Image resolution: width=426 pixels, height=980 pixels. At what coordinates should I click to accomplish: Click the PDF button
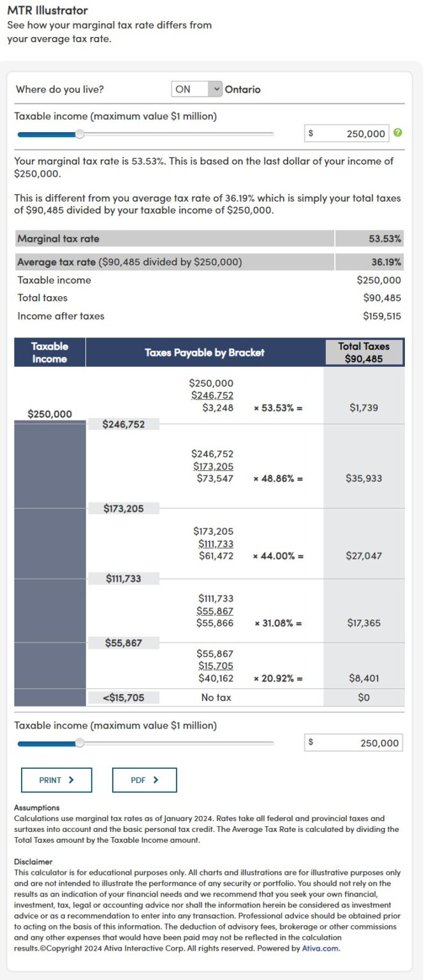(x=144, y=780)
